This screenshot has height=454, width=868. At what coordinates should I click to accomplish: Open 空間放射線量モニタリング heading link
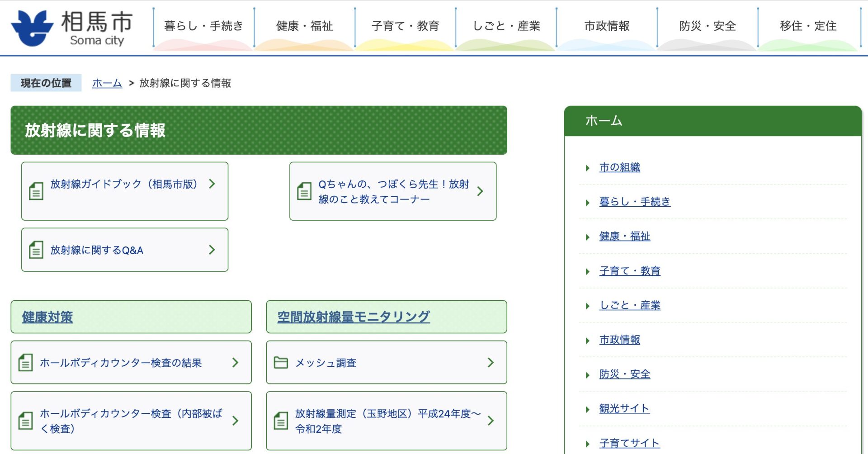(354, 317)
